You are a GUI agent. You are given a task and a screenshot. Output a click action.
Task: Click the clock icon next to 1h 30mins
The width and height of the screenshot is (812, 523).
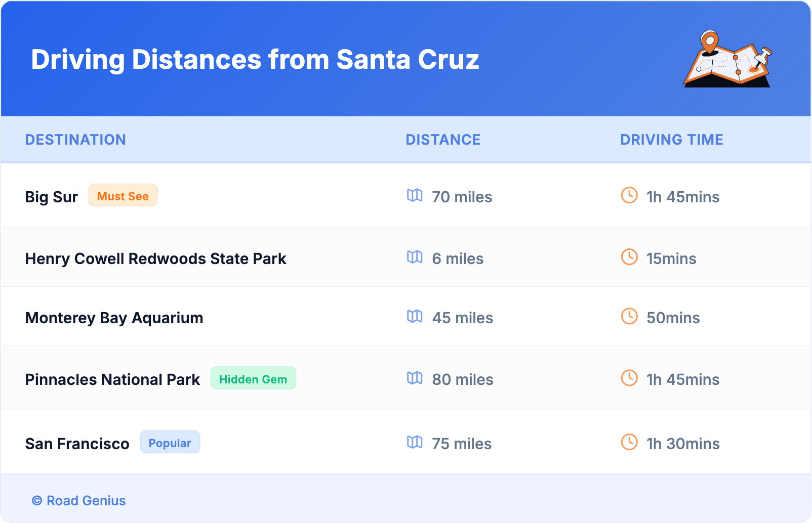629,442
